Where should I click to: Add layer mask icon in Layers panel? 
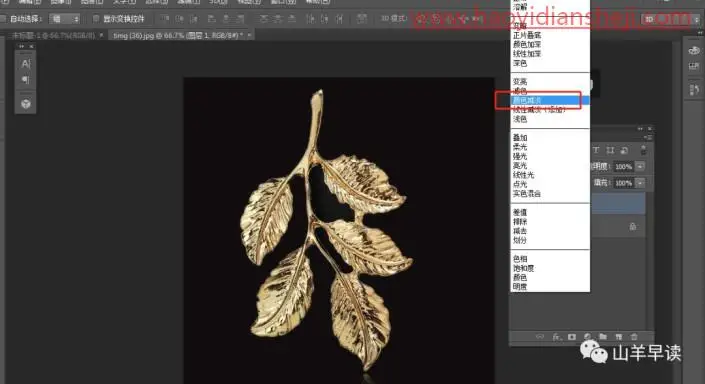572,336
